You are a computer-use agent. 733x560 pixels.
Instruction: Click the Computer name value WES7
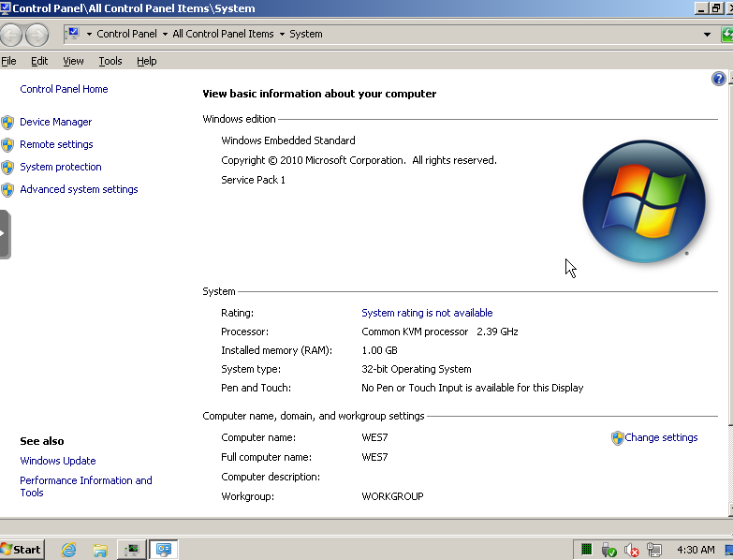374,437
